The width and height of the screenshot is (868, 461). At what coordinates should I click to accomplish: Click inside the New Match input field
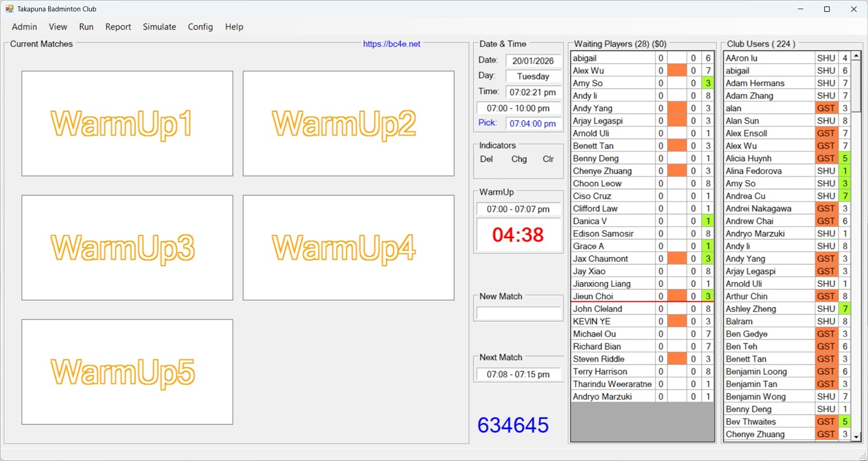[x=518, y=312]
